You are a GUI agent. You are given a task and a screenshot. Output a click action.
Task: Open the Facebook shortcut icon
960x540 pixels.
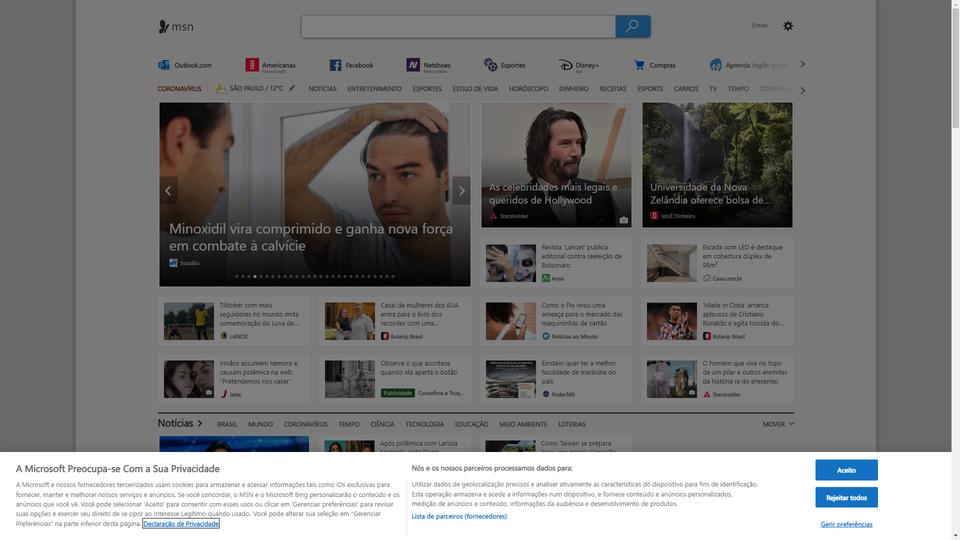pyautogui.click(x=335, y=65)
